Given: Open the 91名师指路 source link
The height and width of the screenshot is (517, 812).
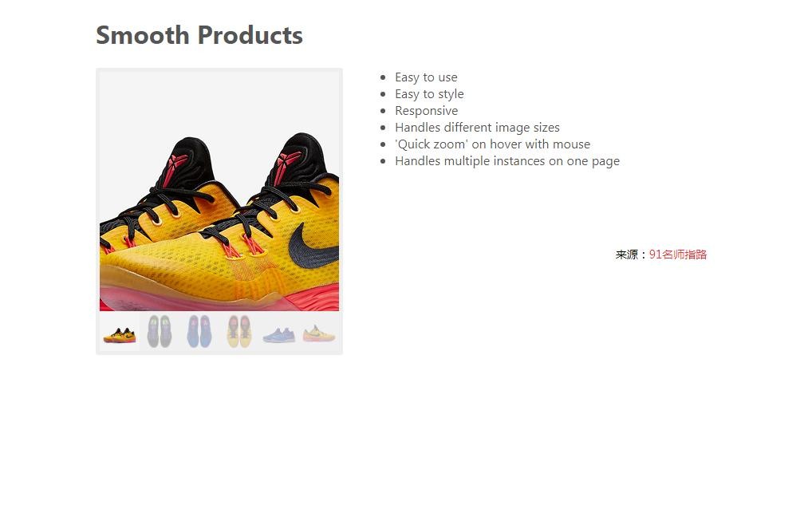Looking at the screenshot, I should click(678, 255).
